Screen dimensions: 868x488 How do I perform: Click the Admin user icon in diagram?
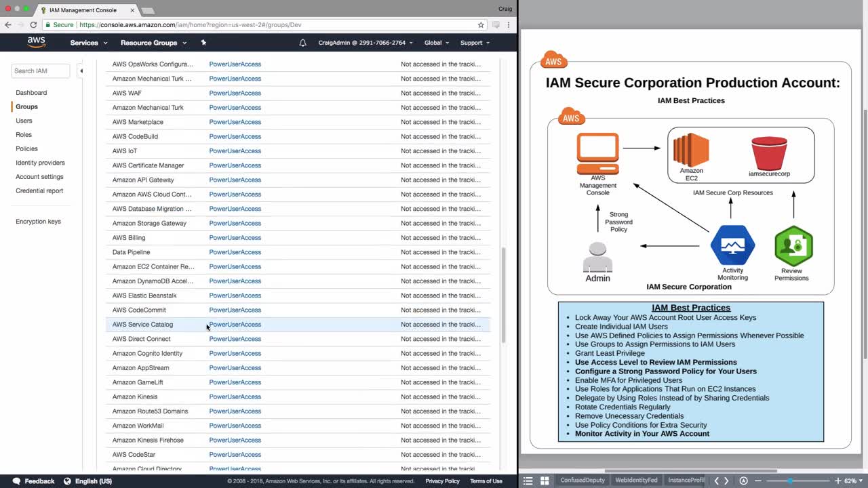(x=597, y=257)
